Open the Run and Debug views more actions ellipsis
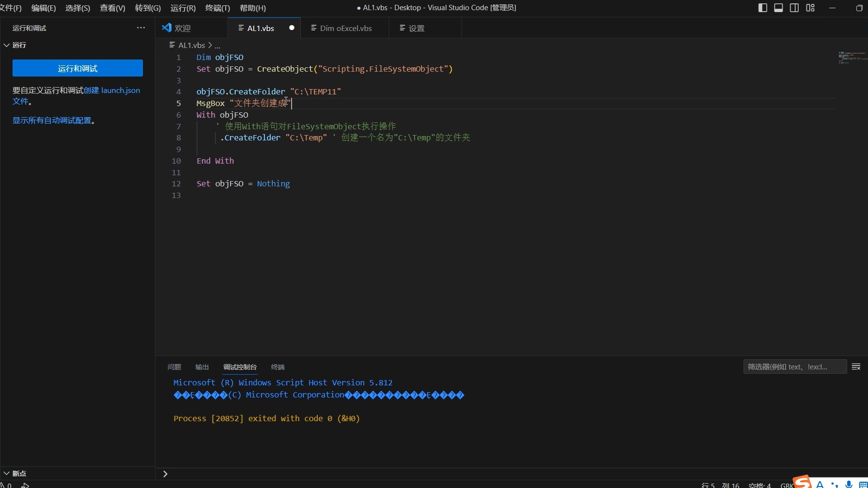The height and width of the screenshot is (488, 868). click(141, 28)
